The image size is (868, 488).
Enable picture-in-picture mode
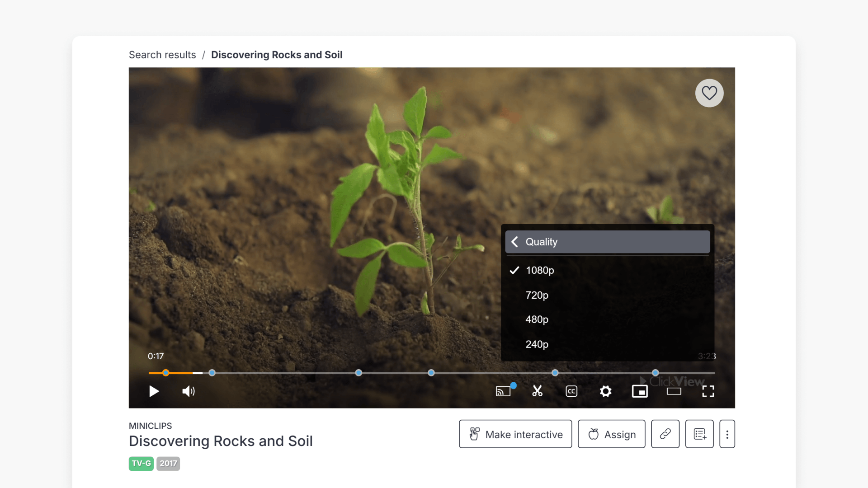tap(640, 391)
